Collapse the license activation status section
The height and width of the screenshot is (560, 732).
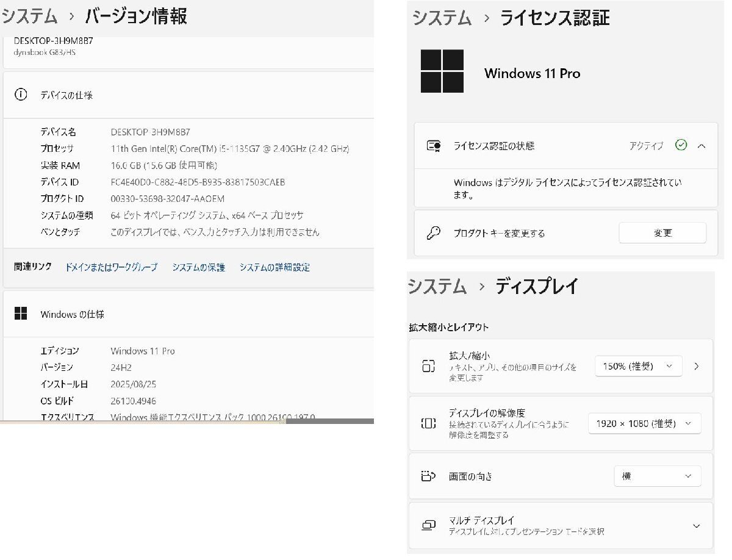[x=702, y=145]
